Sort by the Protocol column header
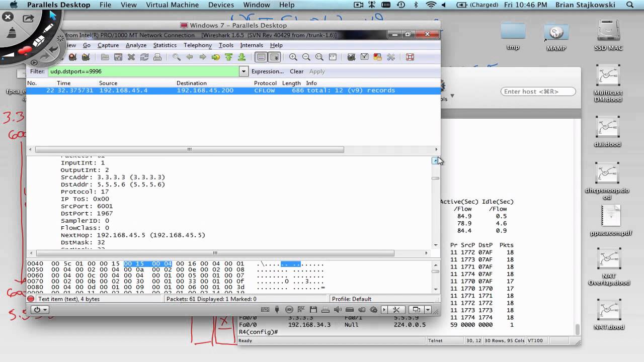644x362 pixels. 265,83
